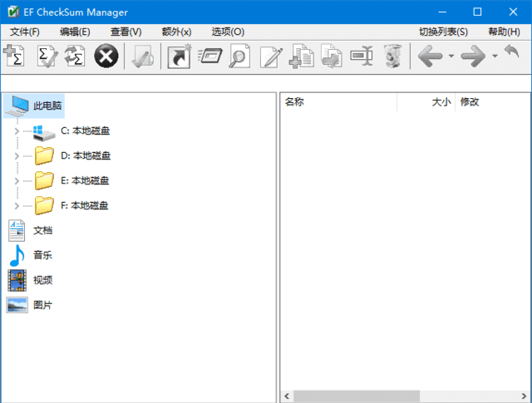Click the run window command icon
This screenshot has width=532, height=403.
(x=210, y=56)
